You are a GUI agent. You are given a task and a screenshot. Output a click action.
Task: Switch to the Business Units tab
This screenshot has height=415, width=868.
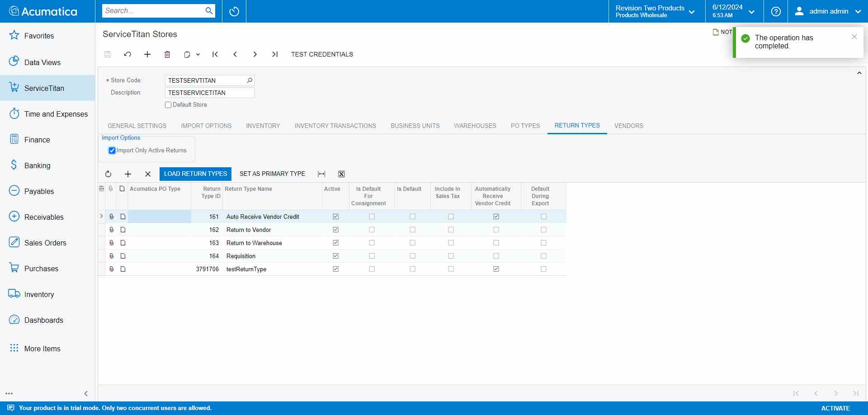tap(415, 126)
